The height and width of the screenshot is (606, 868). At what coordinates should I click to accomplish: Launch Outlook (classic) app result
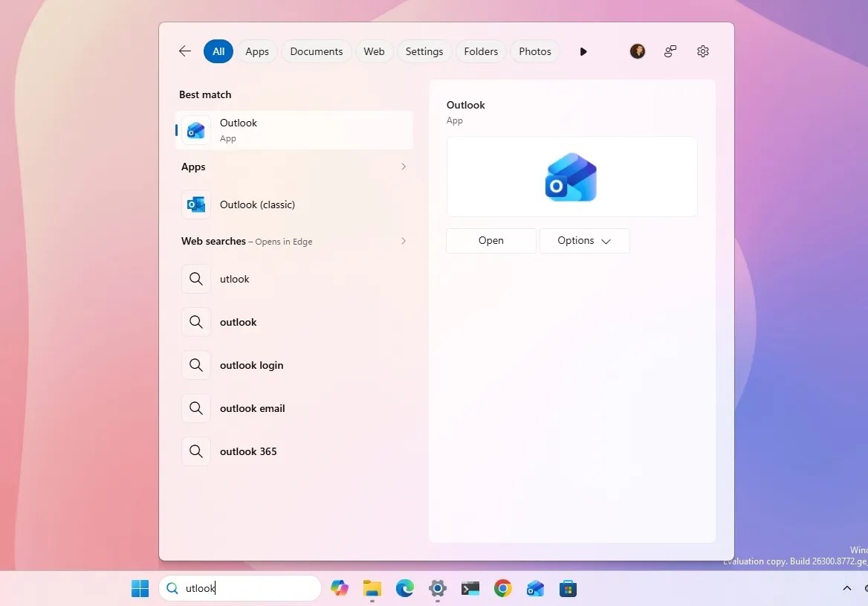[x=294, y=204]
